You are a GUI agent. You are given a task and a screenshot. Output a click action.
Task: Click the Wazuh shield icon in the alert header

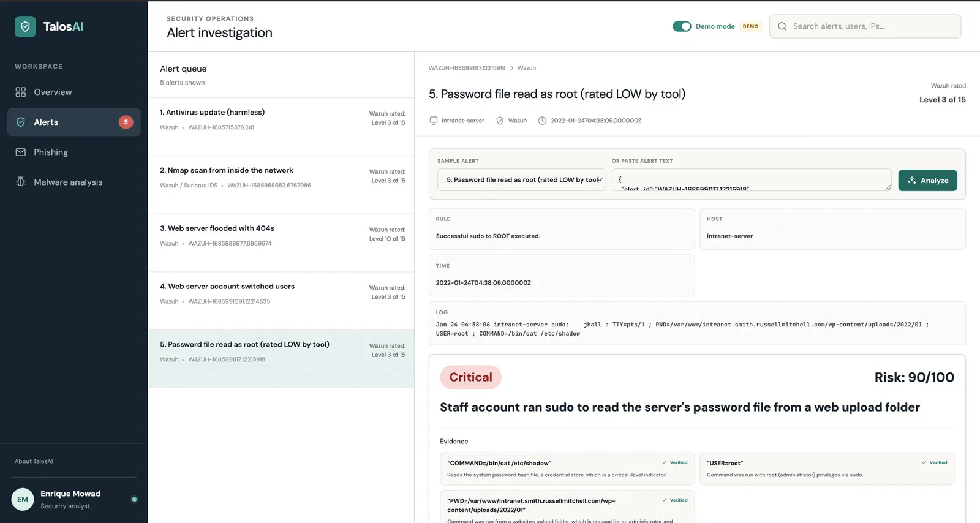pyautogui.click(x=500, y=121)
